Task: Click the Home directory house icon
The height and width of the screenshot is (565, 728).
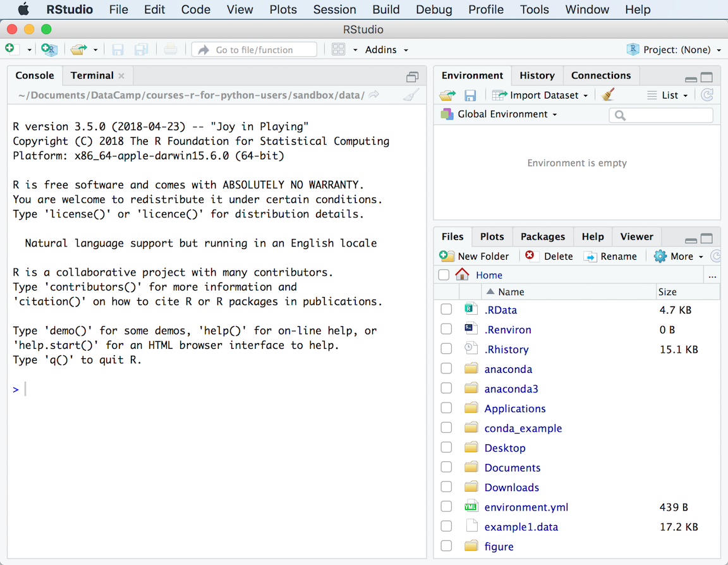Action: [x=462, y=274]
